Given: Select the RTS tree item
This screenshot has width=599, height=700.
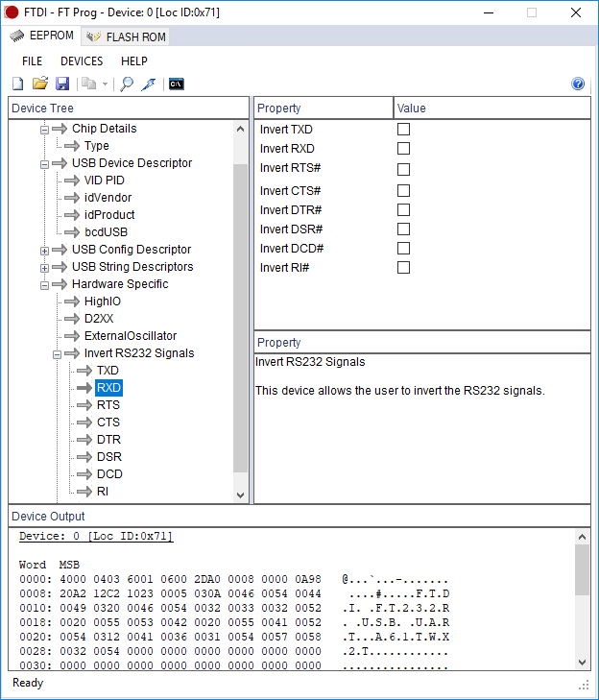Looking at the screenshot, I should tap(108, 405).
